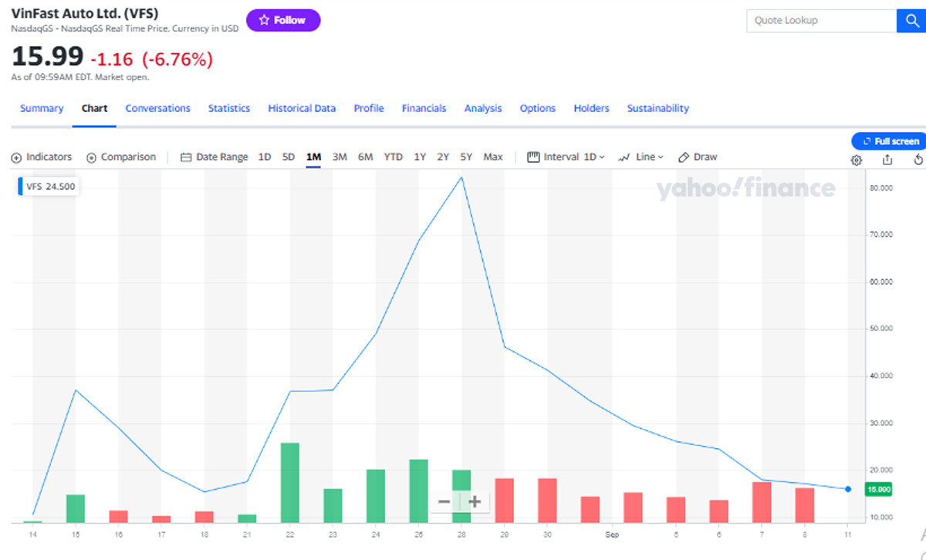The image size is (926, 560).
Task: Expand the Interval 1D dropdown
Action: click(x=566, y=157)
